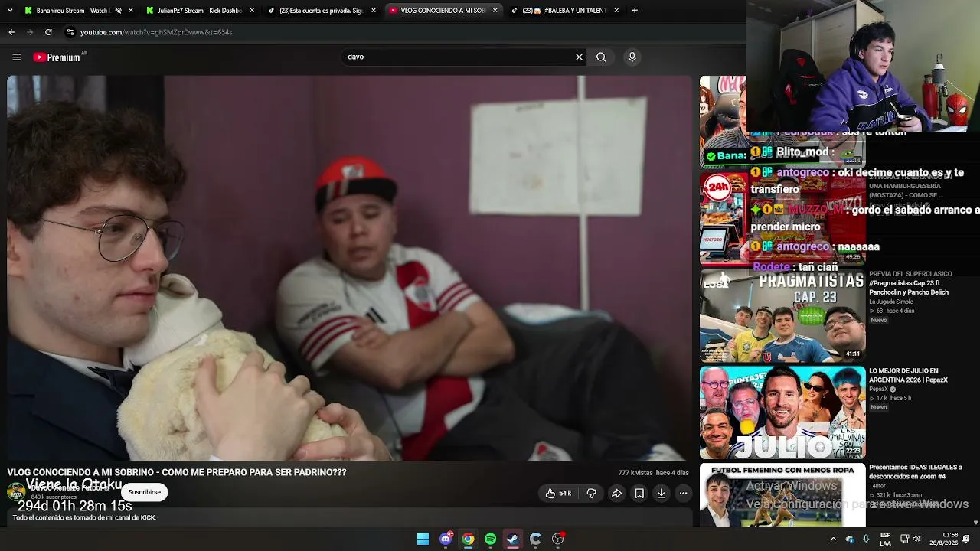The height and width of the screenshot is (551, 980).
Task: Go to YouTube Premium home logo
Action: click(x=57, y=57)
